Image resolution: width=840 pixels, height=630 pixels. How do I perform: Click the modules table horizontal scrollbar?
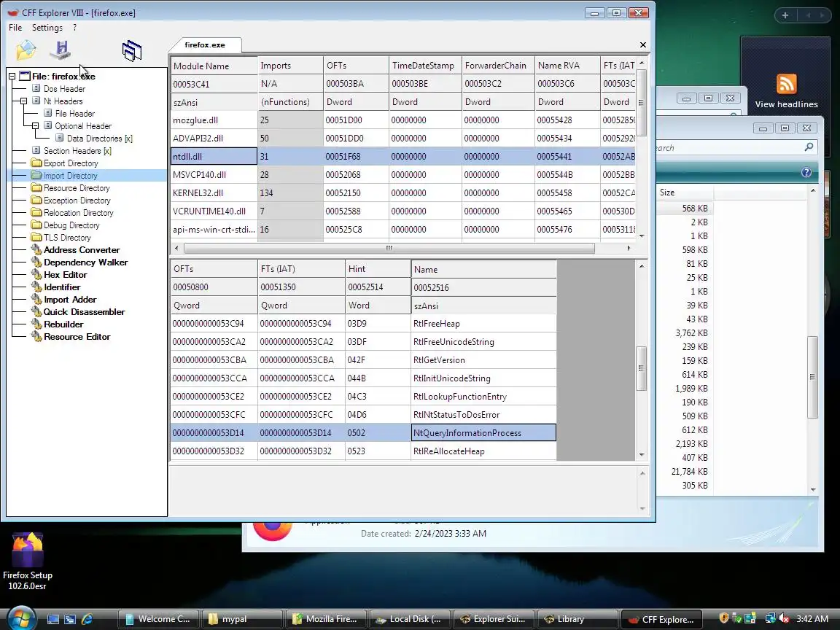click(389, 248)
